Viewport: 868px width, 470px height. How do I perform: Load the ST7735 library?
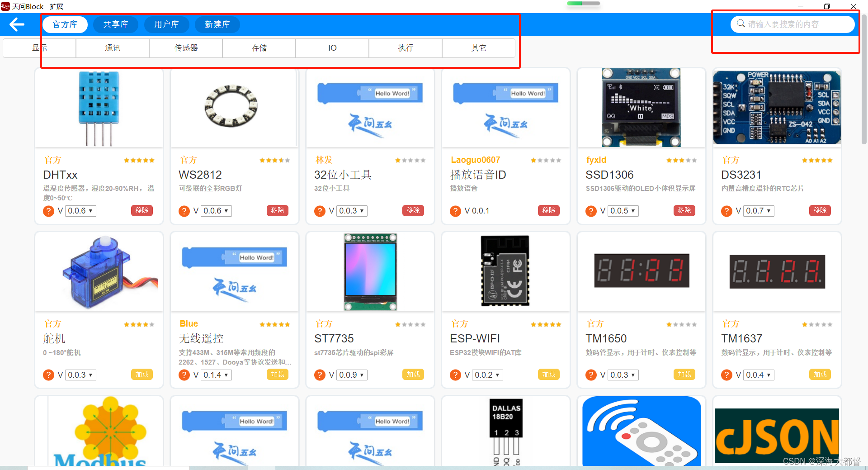[x=413, y=375]
